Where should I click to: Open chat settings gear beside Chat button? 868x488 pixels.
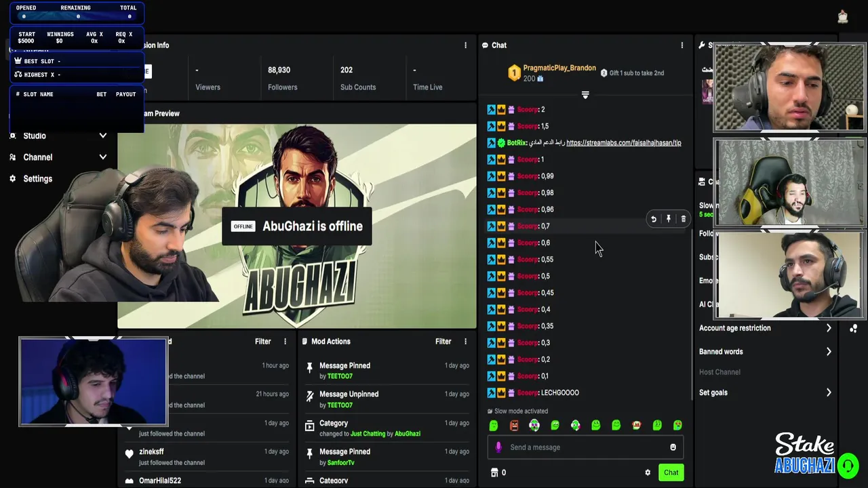[x=648, y=472]
